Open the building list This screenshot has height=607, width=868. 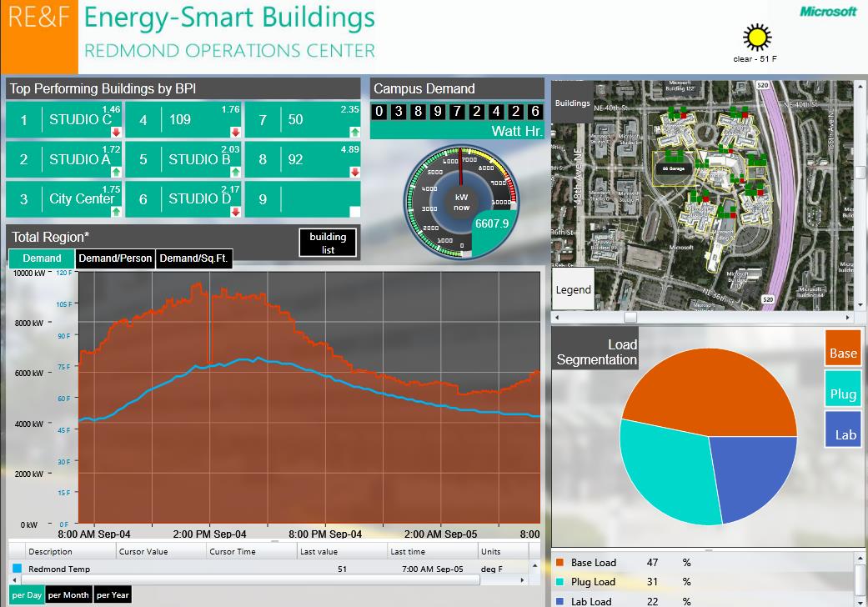[328, 243]
